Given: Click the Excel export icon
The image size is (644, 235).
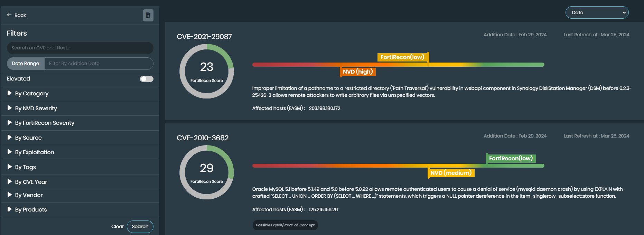Looking at the screenshot, I should 148,15.
